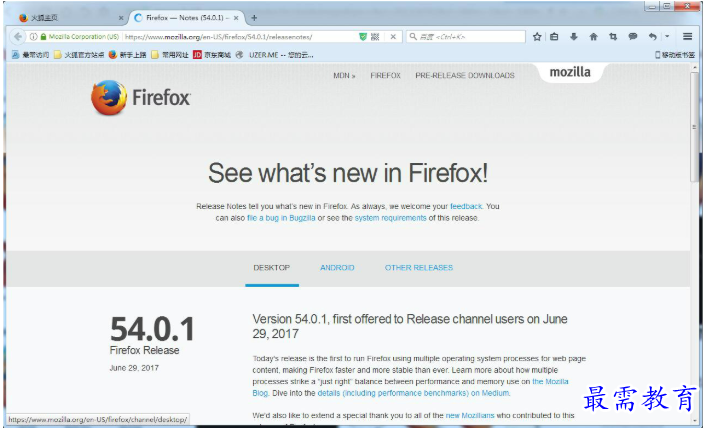Switch to the ANDROID tab
This screenshot has height=430, width=705.
[337, 268]
